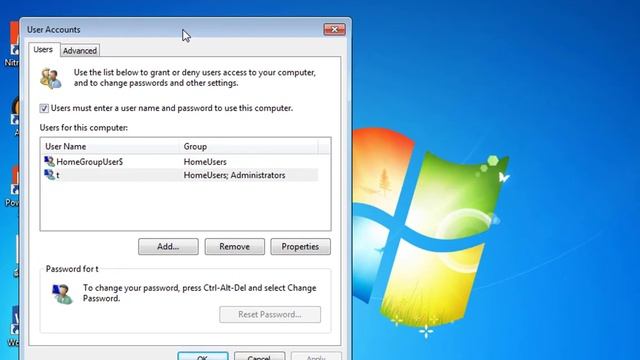640x360 pixels.
Task: Click the User Accounts title bar text
Action: pyautogui.click(x=53, y=30)
